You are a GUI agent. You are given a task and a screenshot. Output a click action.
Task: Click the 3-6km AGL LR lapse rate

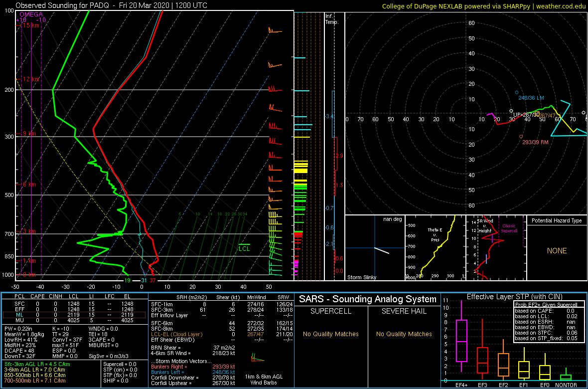36,370
